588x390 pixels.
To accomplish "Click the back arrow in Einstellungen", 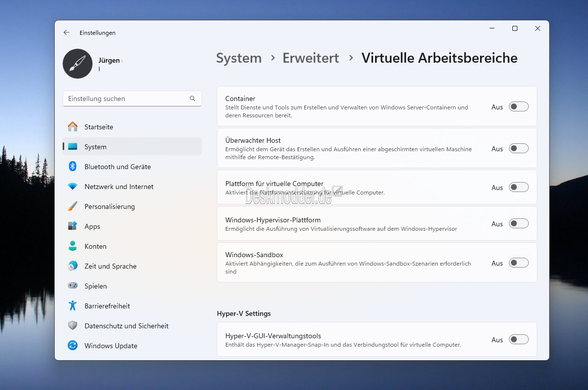I will click(66, 33).
